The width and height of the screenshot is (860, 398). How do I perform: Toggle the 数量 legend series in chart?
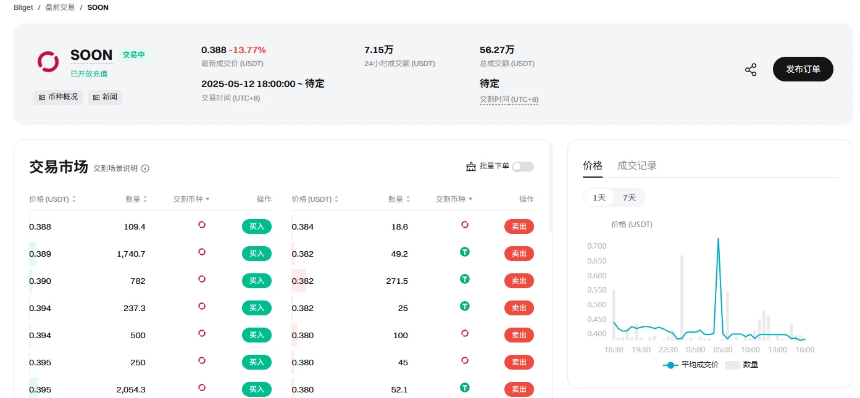[x=742, y=365]
